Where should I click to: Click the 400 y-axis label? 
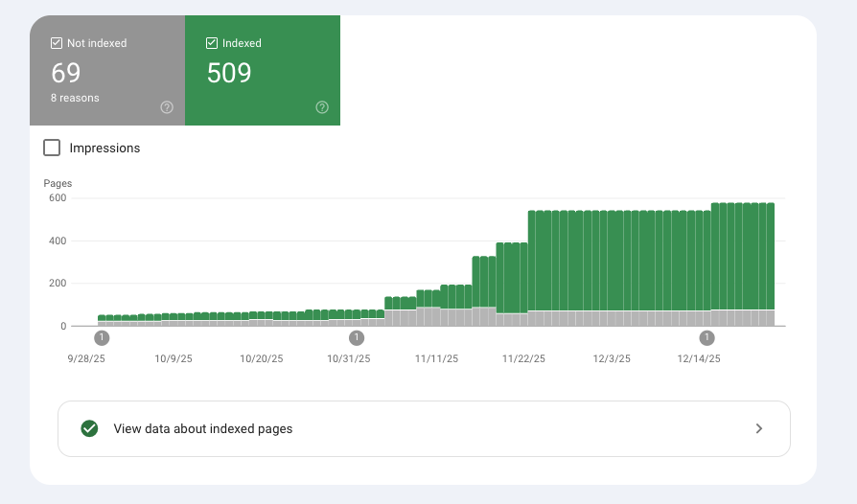pyautogui.click(x=58, y=241)
